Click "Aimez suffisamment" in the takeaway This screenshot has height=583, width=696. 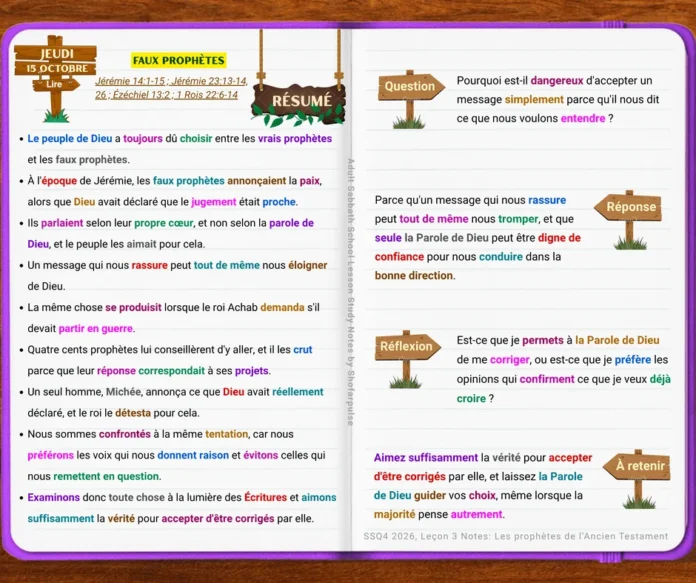(x=426, y=458)
